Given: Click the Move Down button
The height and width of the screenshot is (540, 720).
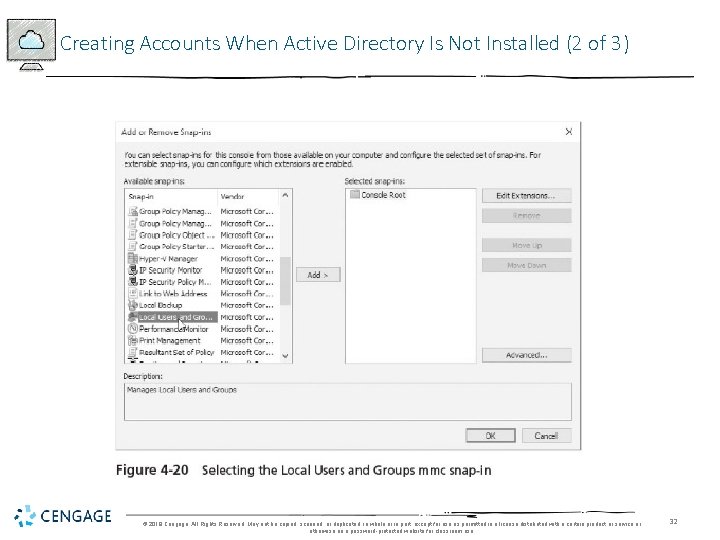Looking at the screenshot, I should pos(527,265).
